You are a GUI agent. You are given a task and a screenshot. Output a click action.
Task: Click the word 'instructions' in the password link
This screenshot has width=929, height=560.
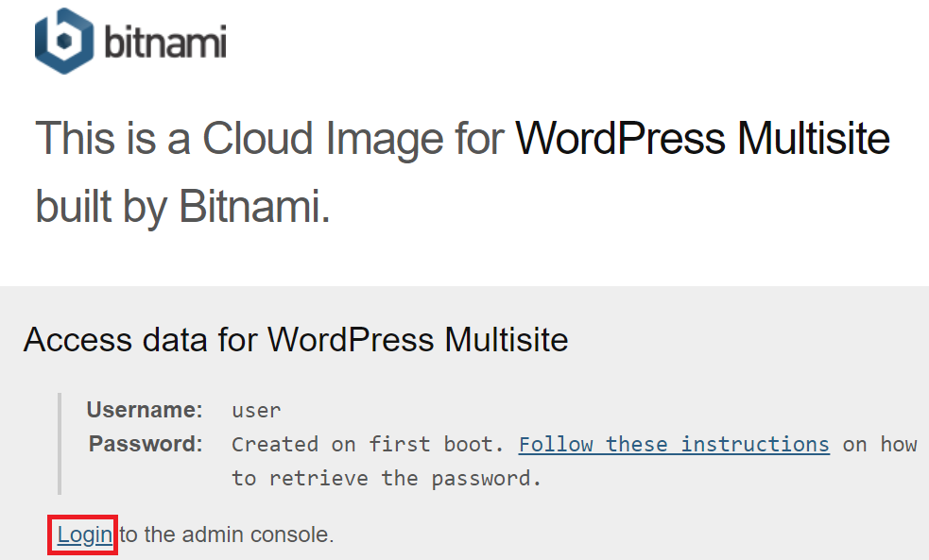[x=755, y=444]
